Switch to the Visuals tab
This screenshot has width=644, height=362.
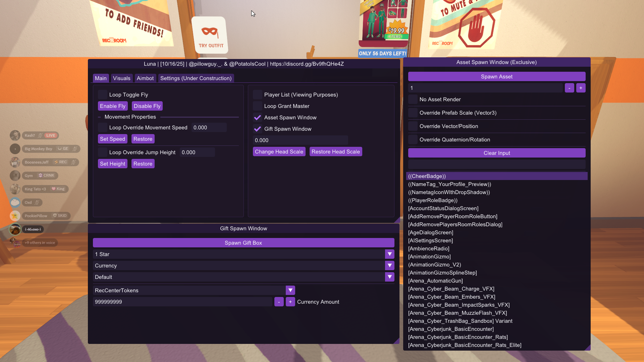point(121,78)
